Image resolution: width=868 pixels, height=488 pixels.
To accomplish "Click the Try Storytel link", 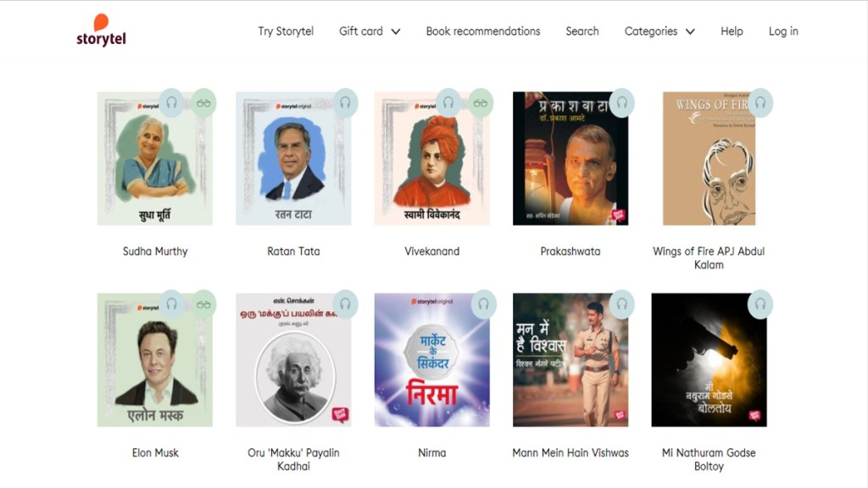I will (x=286, y=31).
